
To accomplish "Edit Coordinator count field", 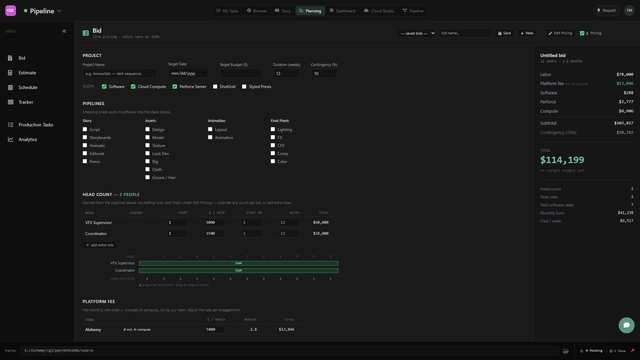I will [x=177, y=233].
